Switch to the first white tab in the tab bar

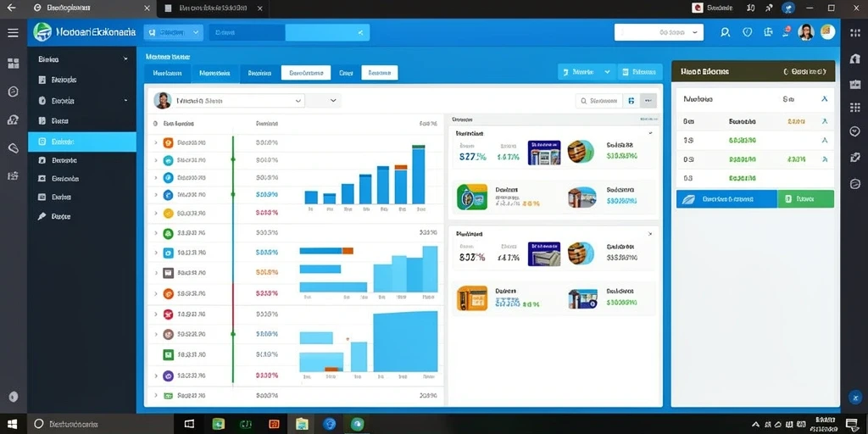coord(305,73)
